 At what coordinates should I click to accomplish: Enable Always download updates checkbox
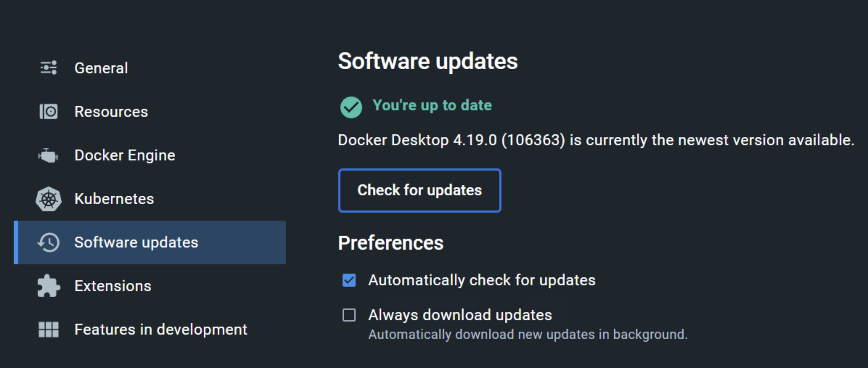tap(349, 315)
